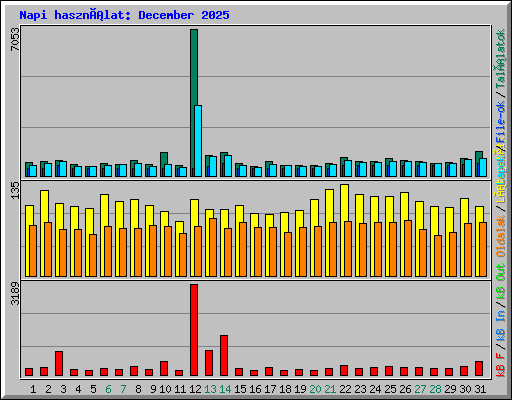The image size is (512, 400).
Task: Click the tallest red kB bar on day 12
Action: pyautogui.click(x=194, y=330)
